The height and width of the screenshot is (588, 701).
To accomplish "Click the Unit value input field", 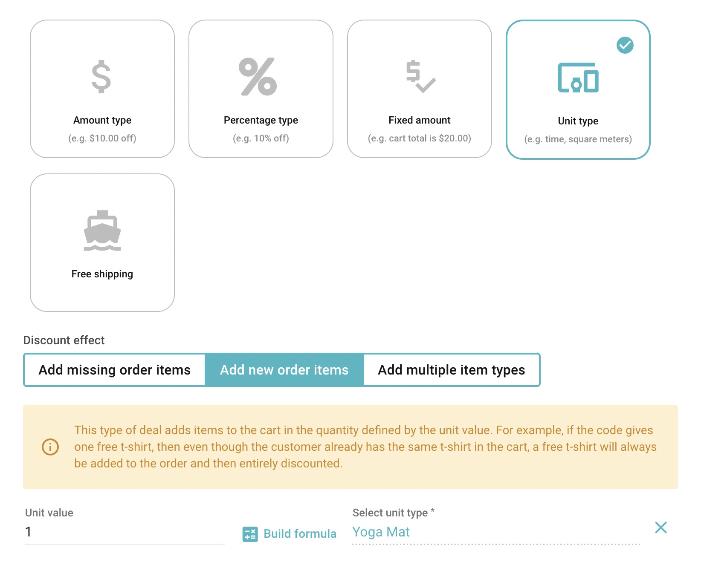I will (125, 532).
